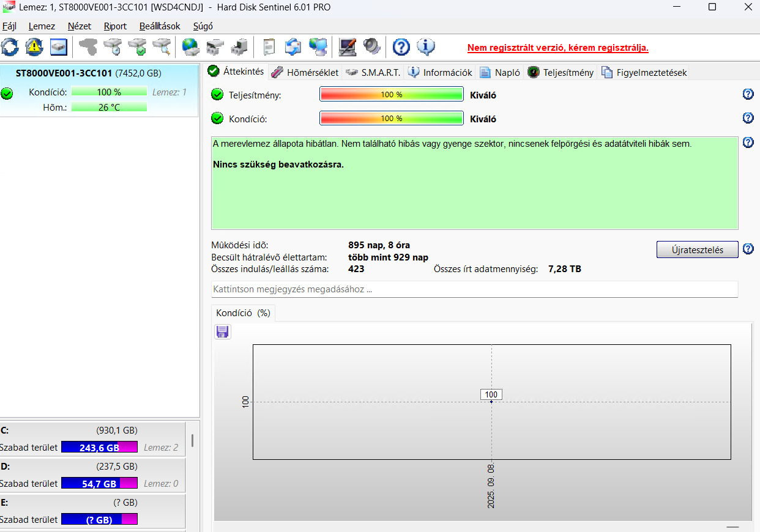Click the green check icon next to Kondíció on the Áttekintés tab
Viewport: 760px width, 532px height.
[217, 119]
